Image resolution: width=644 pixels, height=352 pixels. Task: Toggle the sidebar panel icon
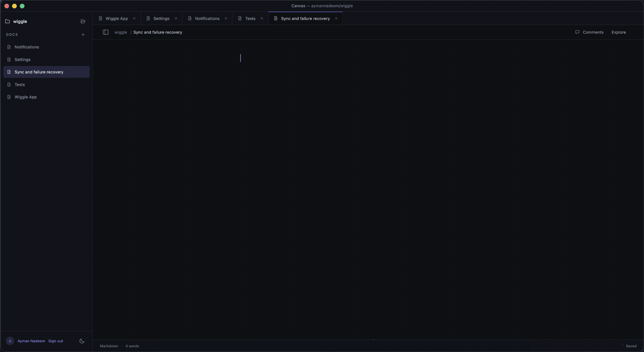pos(106,32)
